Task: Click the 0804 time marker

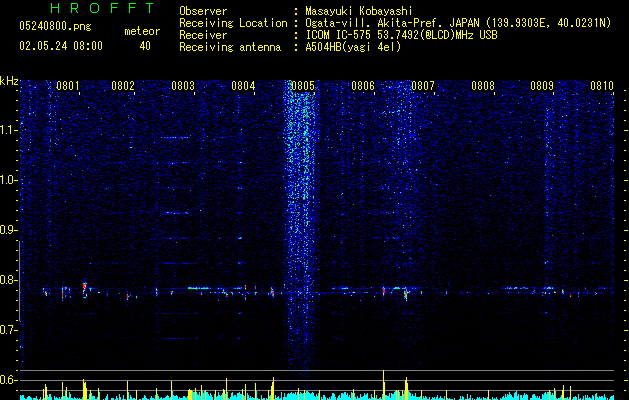Action: pyautogui.click(x=243, y=86)
